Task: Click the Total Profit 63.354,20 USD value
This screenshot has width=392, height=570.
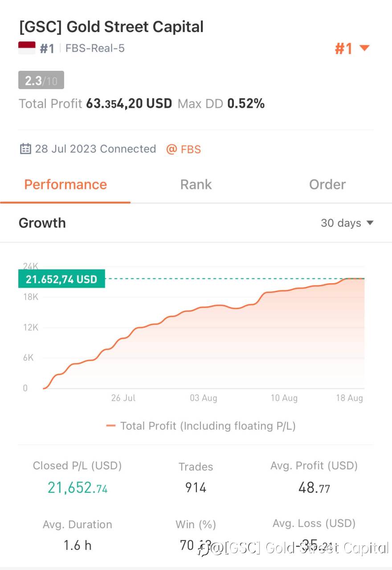Action: (129, 104)
